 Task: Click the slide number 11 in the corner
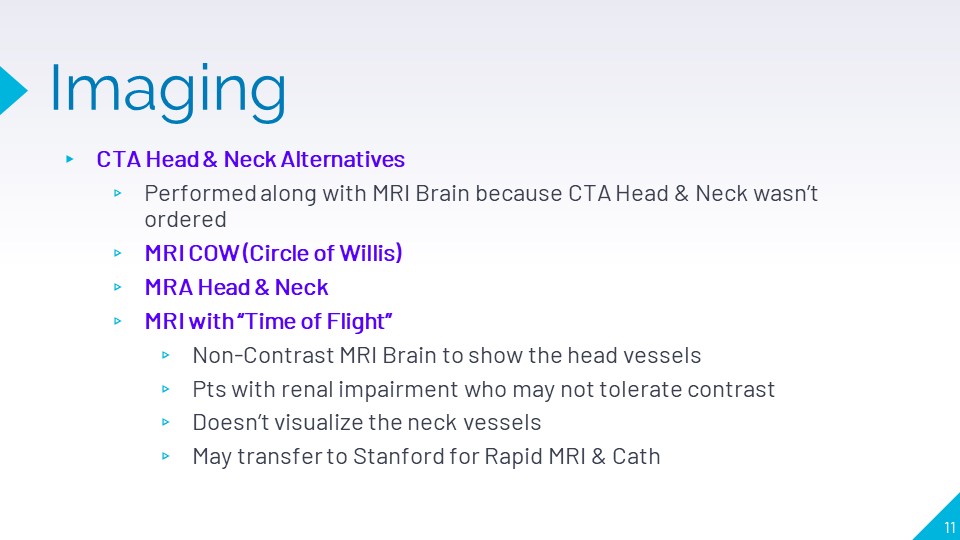tap(948, 528)
